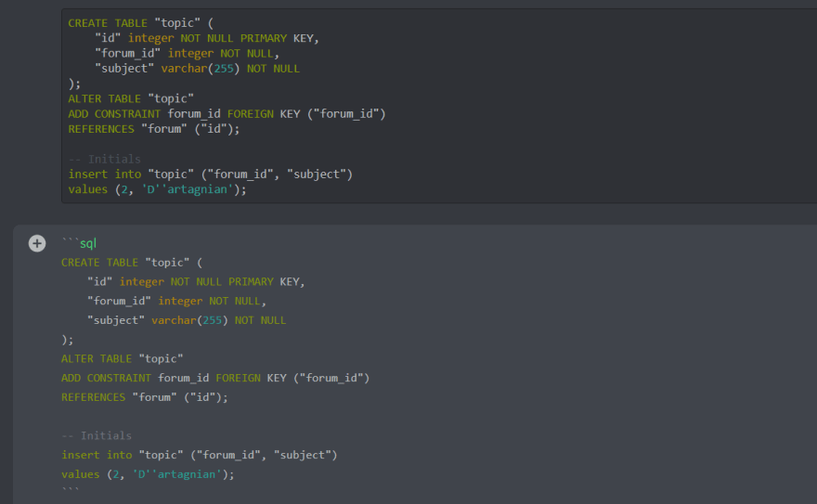The image size is (817, 504).
Task: Click '"forum_id" integer NOT NULL,' in rendered code block
Action: (187, 53)
